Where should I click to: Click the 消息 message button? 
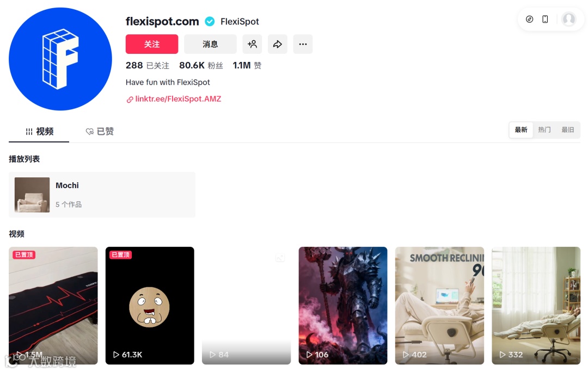pos(210,44)
